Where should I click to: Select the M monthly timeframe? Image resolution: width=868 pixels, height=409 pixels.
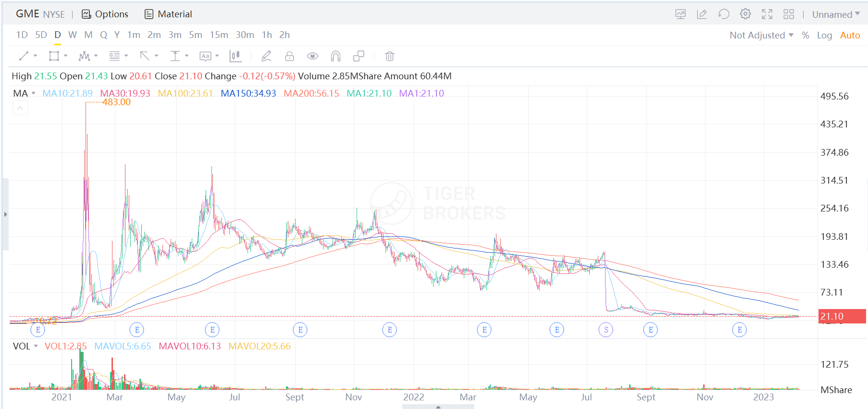(88, 35)
